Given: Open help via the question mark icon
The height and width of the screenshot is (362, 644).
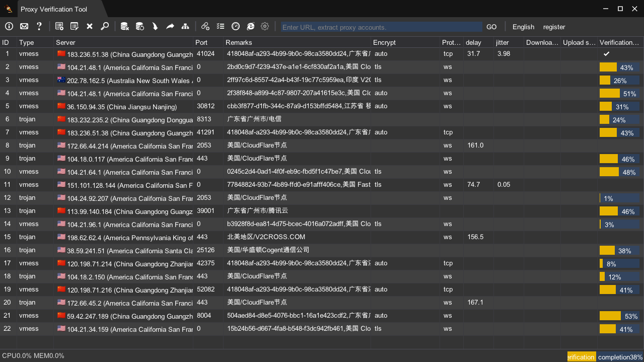Looking at the screenshot, I should pyautogui.click(x=39, y=26).
